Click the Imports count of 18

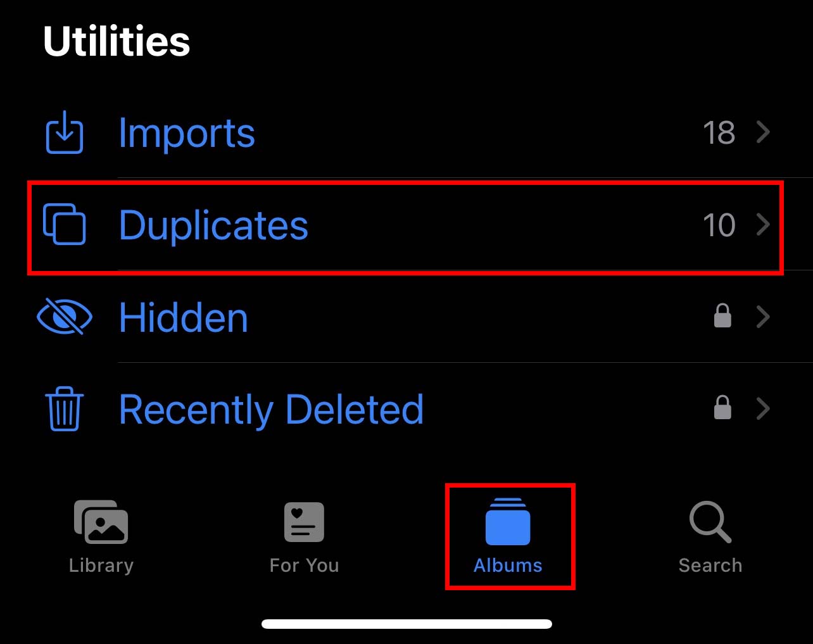click(719, 133)
